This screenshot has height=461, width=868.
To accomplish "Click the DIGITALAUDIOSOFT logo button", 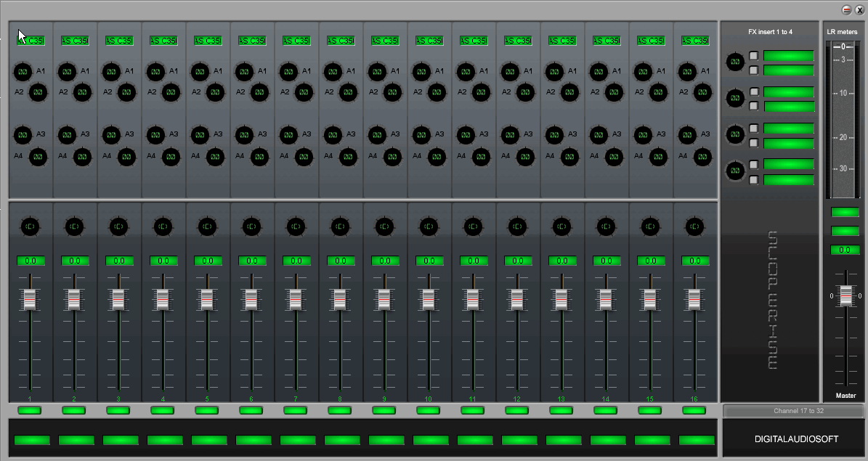I will coord(792,439).
